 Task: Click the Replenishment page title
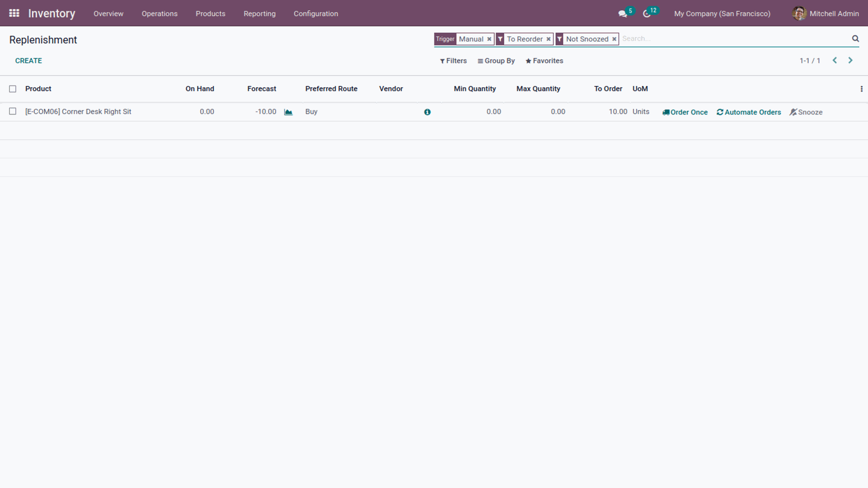(x=43, y=40)
